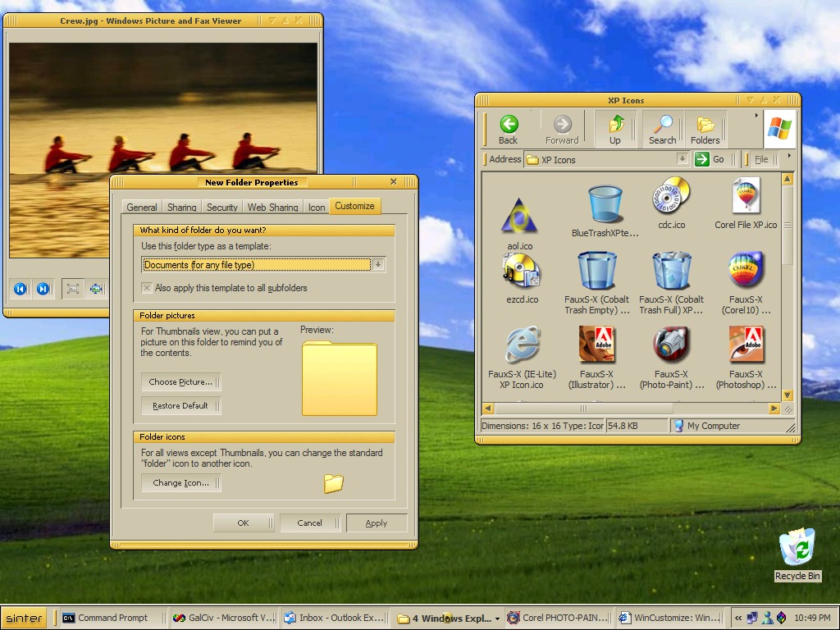Switch to the General tab

(x=142, y=208)
